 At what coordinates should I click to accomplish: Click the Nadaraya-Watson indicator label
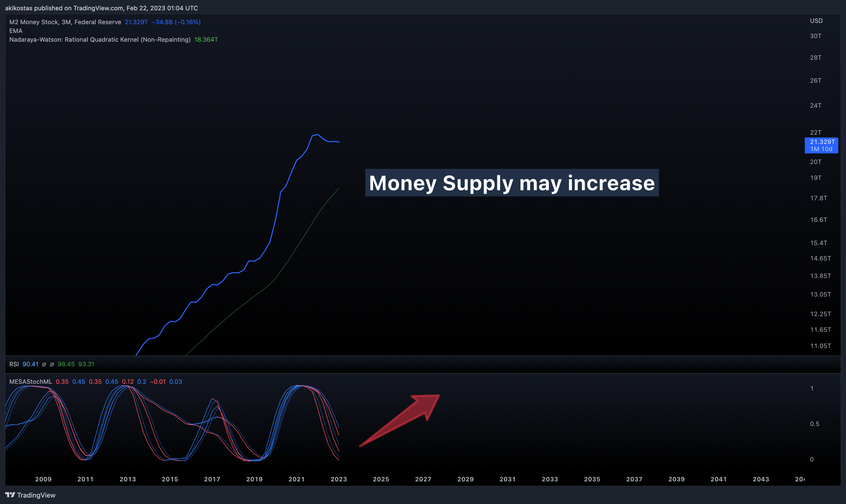(100, 40)
